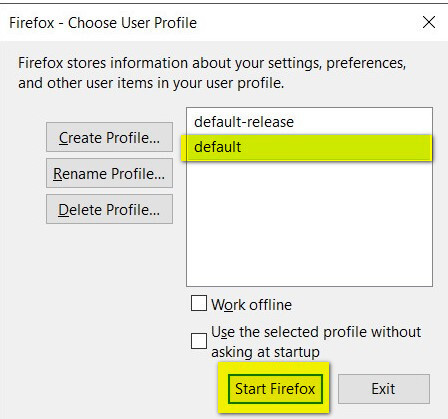Change the selected profile's name via Rename Profile
The width and height of the screenshot is (448, 419).
[109, 173]
